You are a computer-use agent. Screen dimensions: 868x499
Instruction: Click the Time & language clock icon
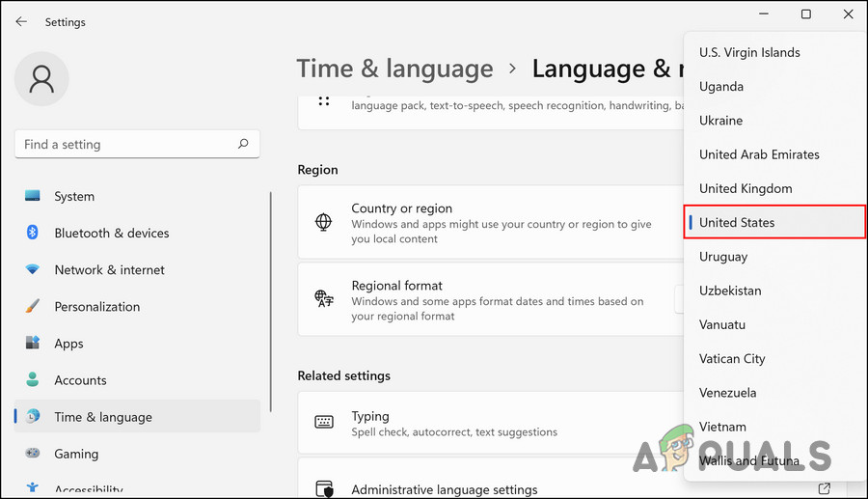[33, 417]
